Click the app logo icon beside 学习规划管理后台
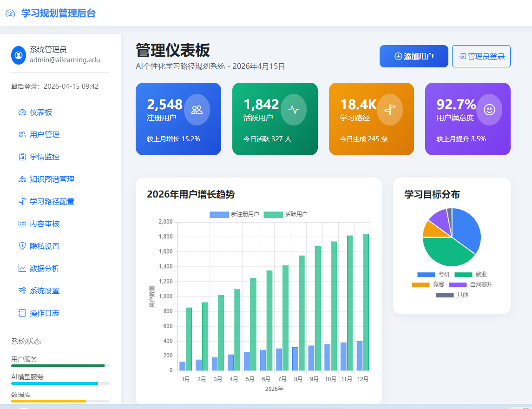Screen dimensions: 532x409 click(10, 13)
